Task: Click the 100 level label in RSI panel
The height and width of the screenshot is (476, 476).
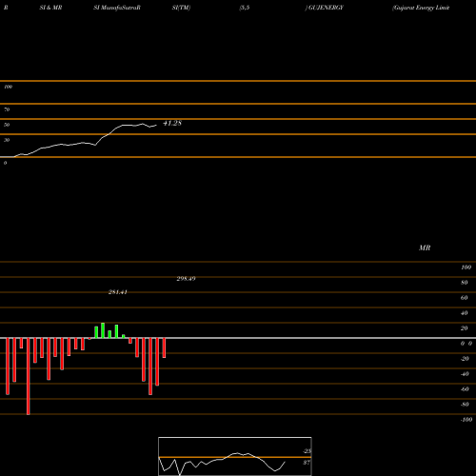Action: (8, 87)
